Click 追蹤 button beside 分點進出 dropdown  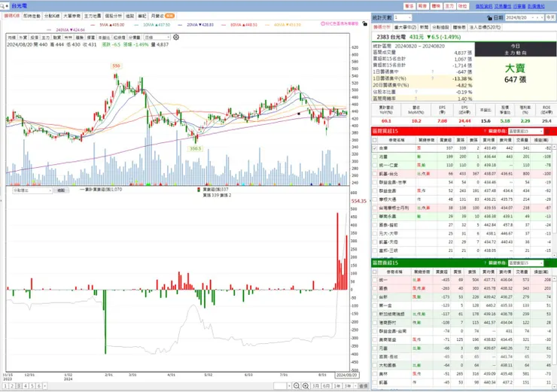pyautogui.click(x=61, y=190)
